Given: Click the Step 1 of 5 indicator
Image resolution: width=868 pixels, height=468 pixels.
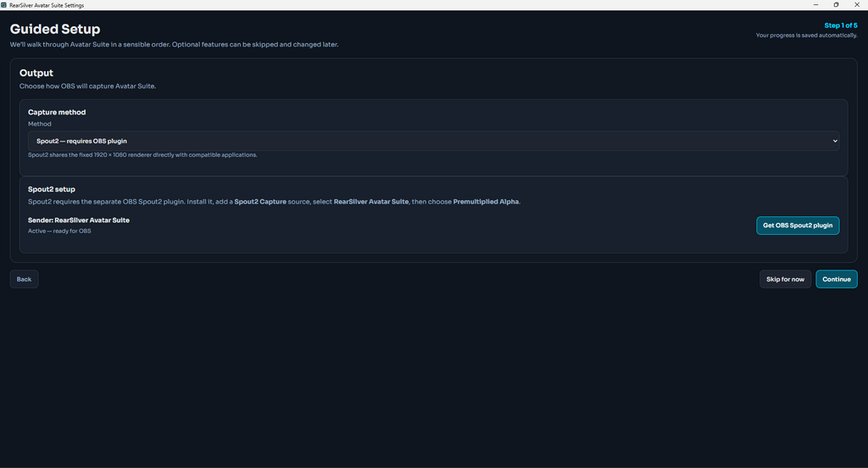Looking at the screenshot, I should point(840,25).
